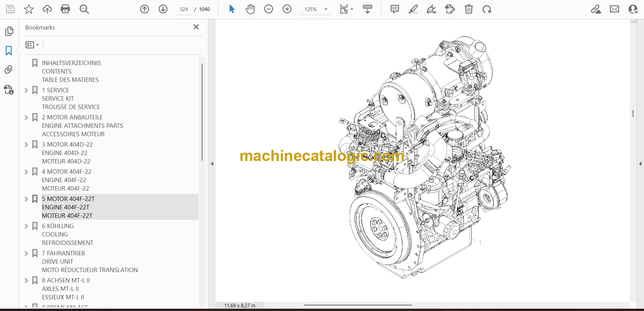The image size is (644, 311).
Task: Go to the previous page arrow
Action: 145,9
